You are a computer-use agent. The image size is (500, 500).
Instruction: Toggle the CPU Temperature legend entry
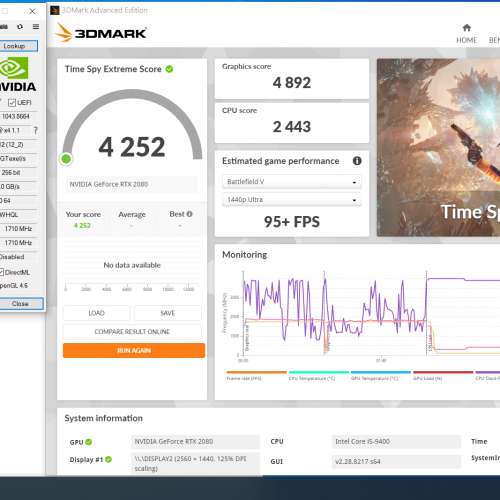[x=319, y=376]
